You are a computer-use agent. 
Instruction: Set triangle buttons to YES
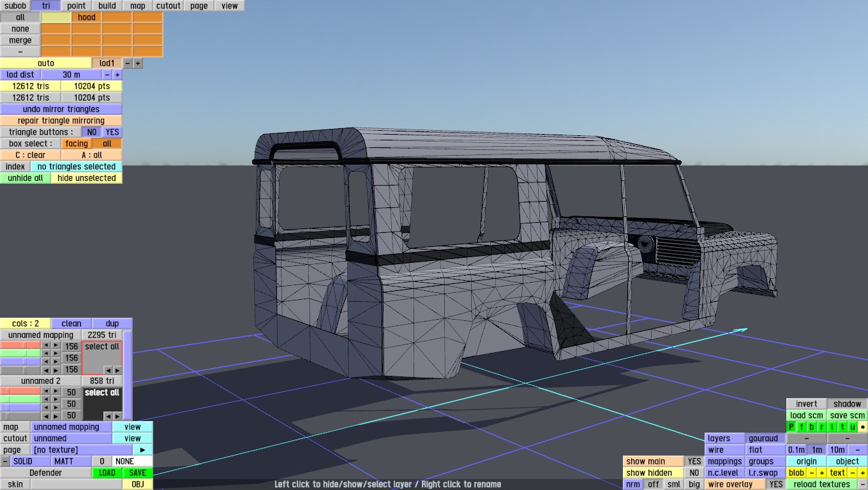click(x=112, y=132)
